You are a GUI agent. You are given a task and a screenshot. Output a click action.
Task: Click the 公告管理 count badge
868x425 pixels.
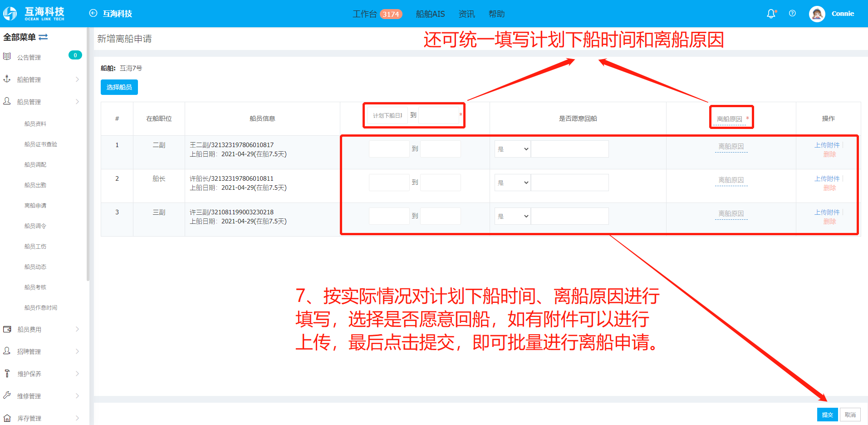(75, 55)
